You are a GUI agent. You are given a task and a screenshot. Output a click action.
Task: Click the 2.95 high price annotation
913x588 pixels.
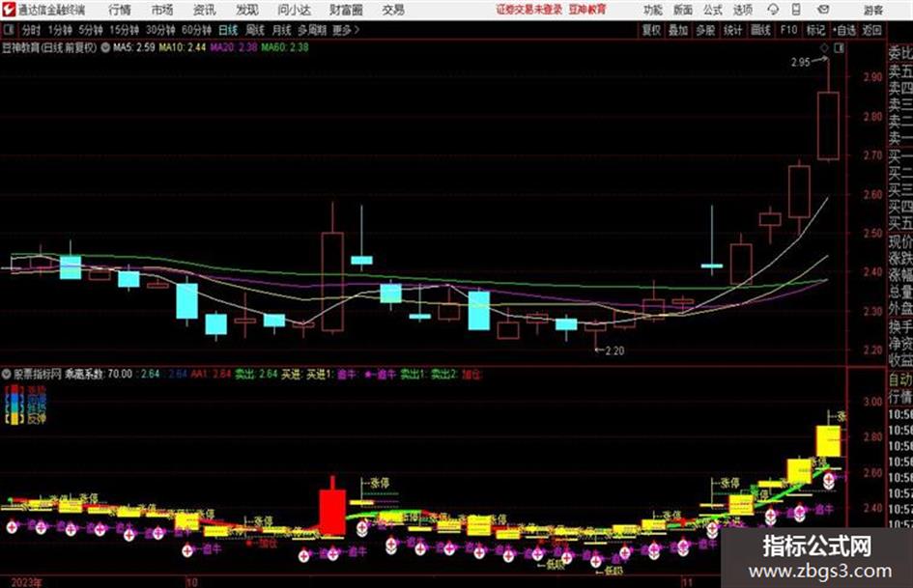[801, 62]
